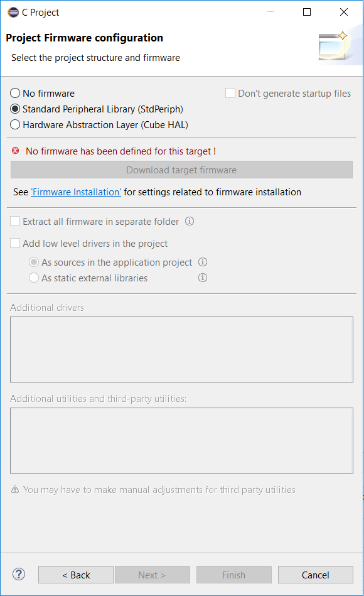
Task: Click the help question mark icon
Action: pyautogui.click(x=19, y=574)
